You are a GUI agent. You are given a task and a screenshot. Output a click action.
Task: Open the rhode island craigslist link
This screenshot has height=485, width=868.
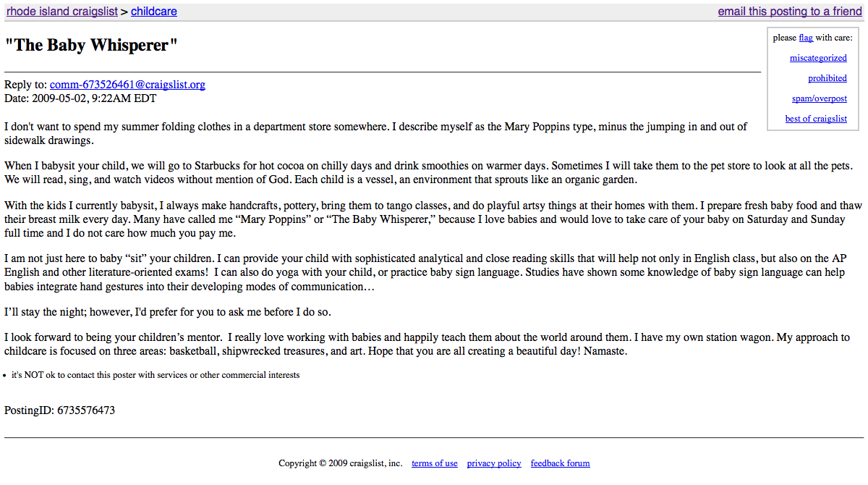[62, 12]
